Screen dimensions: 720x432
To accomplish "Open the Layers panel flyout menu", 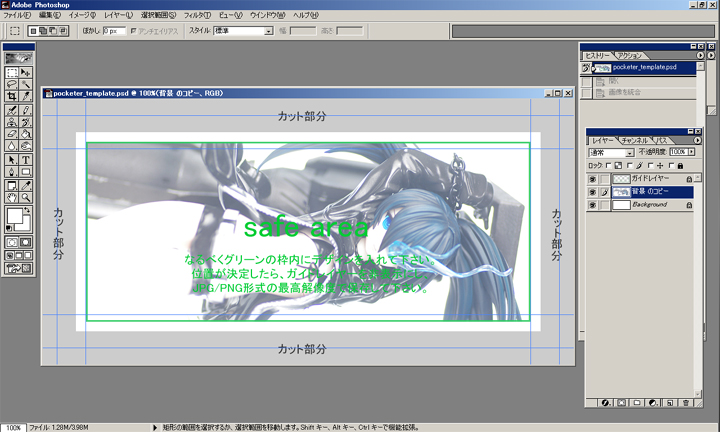I will [698, 140].
